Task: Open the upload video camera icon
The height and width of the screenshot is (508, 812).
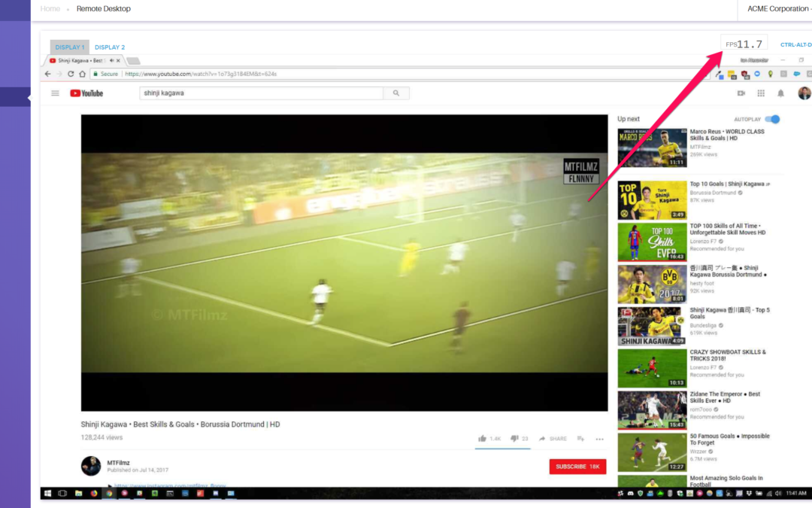Action: click(741, 93)
